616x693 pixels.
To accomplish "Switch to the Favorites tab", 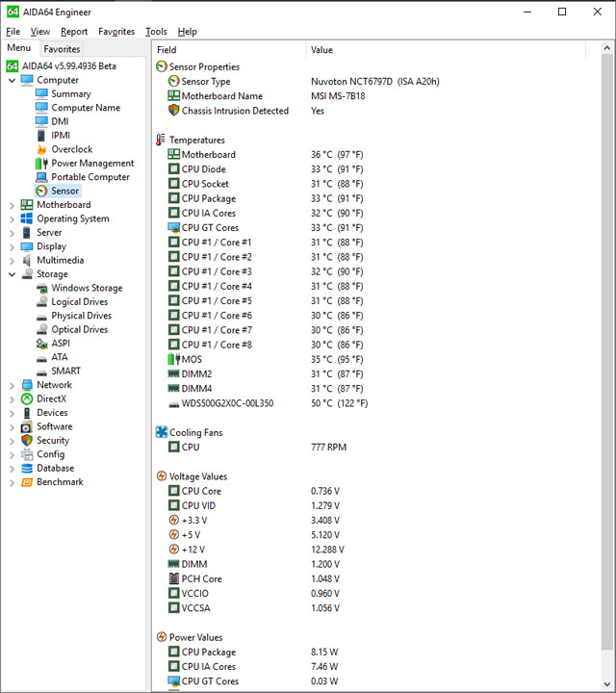I will [x=62, y=49].
